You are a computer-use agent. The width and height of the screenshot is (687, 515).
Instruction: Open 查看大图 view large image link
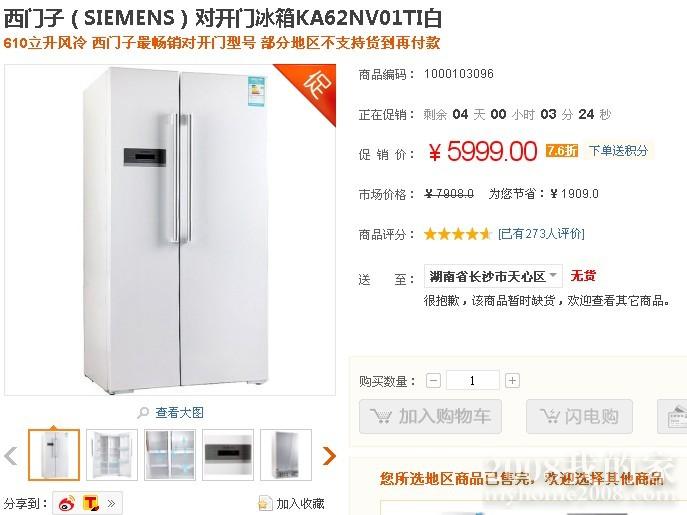179,412
